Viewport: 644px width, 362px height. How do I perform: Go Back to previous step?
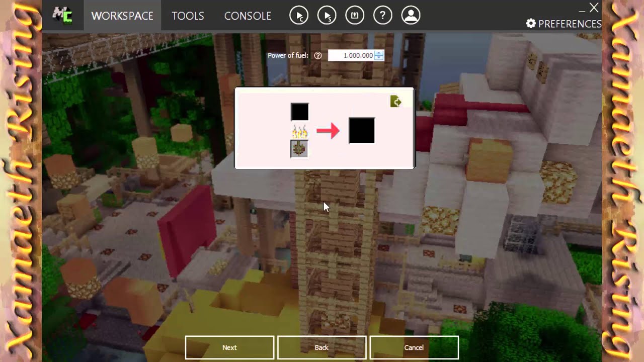pos(321,347)
